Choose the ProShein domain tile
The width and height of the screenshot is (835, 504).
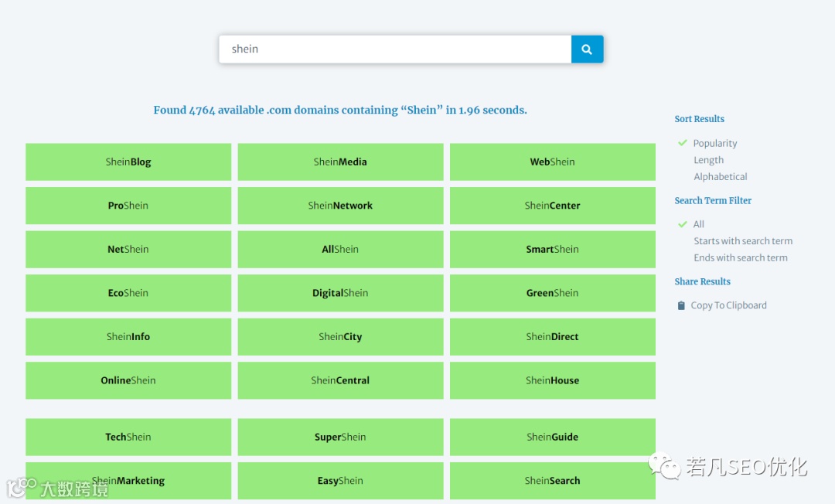(128, 206)
